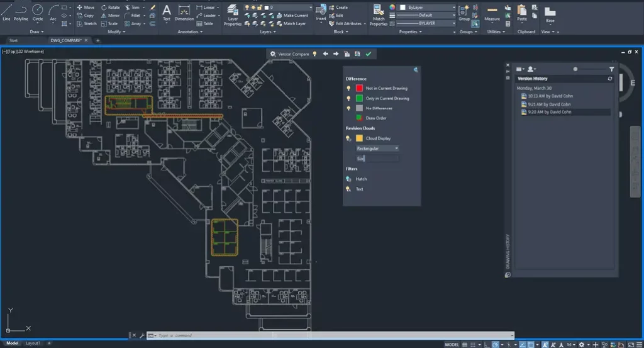Expand the Annotation panel
Screen dimensions: 644x348
[190, 31]
